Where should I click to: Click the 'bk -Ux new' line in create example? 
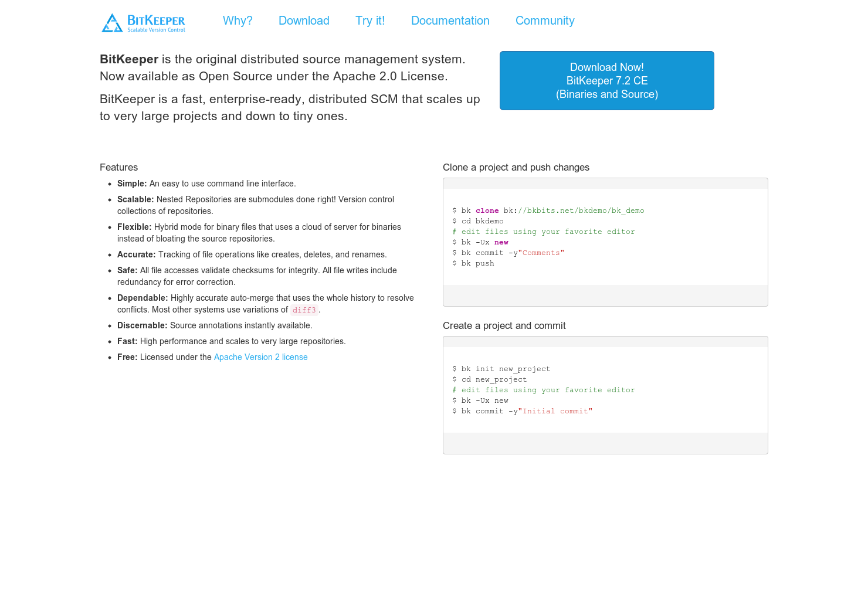click(x=480, y=400)
